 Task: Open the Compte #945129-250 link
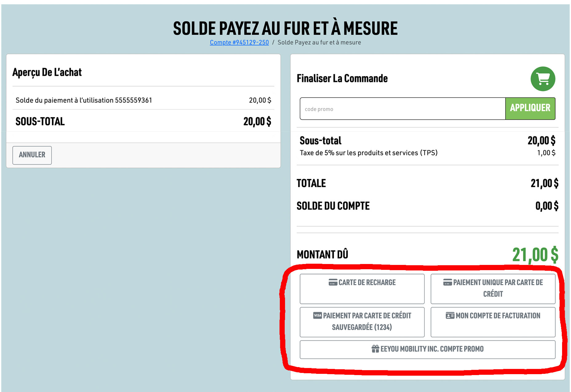click(239, 42)
